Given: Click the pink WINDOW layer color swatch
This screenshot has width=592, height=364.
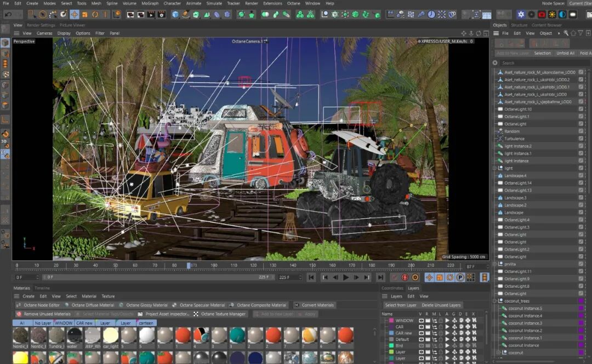Looking at the screenshot, I should (x=391, y=321).
